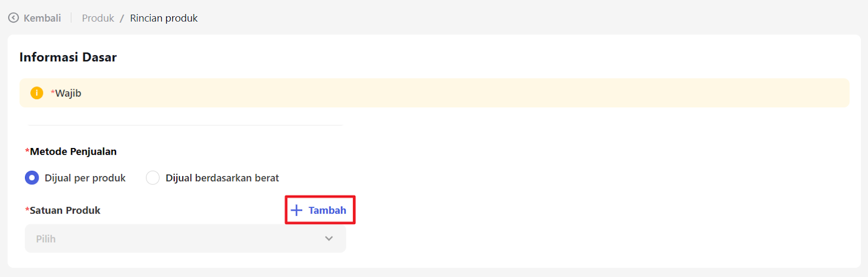The height and width of the screenshot is (277, 868).
Task: Click the Metode Penjualan label
Action: 73,152
